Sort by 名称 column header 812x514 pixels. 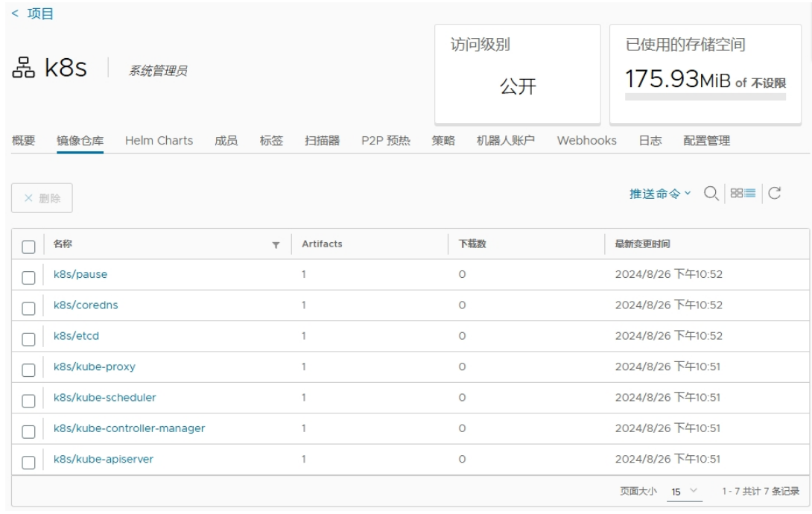click(63, 244)
